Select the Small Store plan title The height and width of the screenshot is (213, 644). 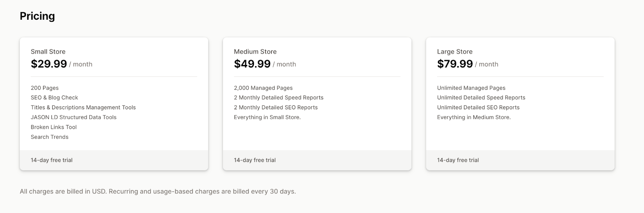[x=48, y=51]
